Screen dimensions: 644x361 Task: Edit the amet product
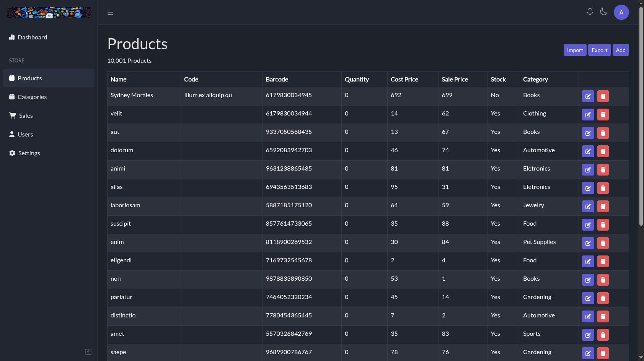pos(588,335)
